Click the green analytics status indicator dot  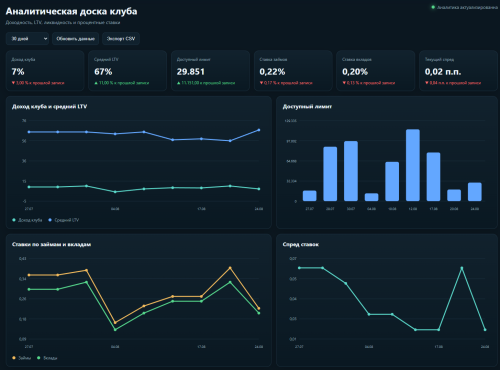433,7
